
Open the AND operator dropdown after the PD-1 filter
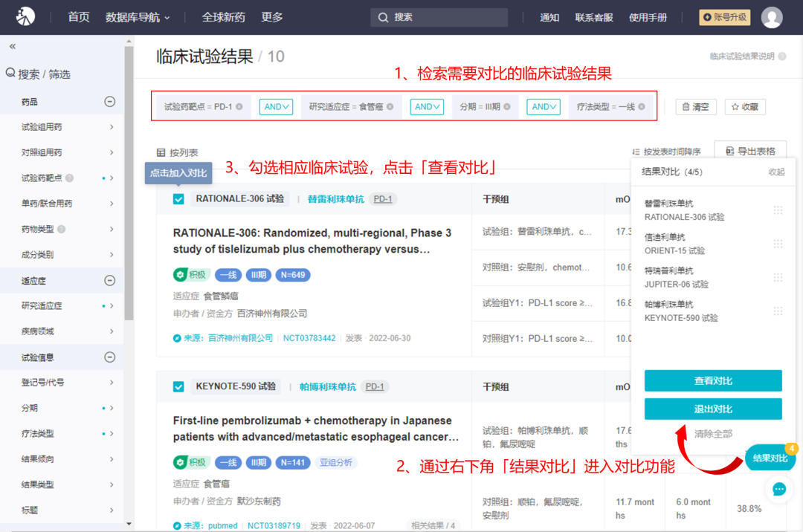(x=276, y=107)
